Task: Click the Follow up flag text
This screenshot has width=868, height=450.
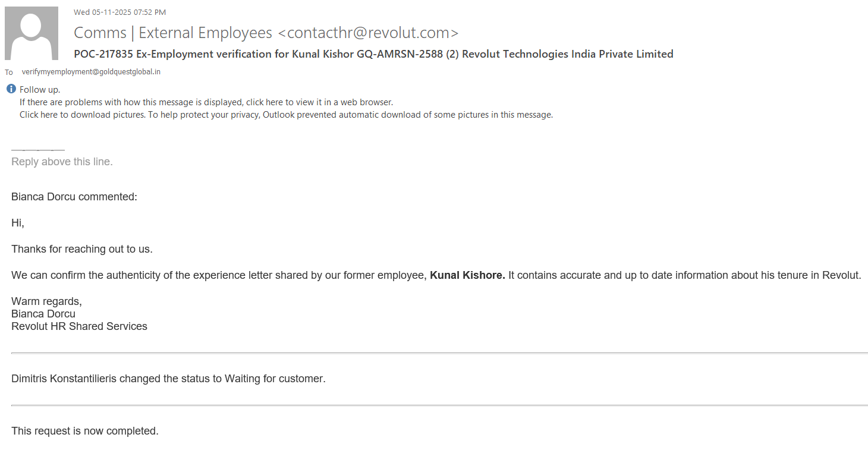Action: (x=40, y=90)
